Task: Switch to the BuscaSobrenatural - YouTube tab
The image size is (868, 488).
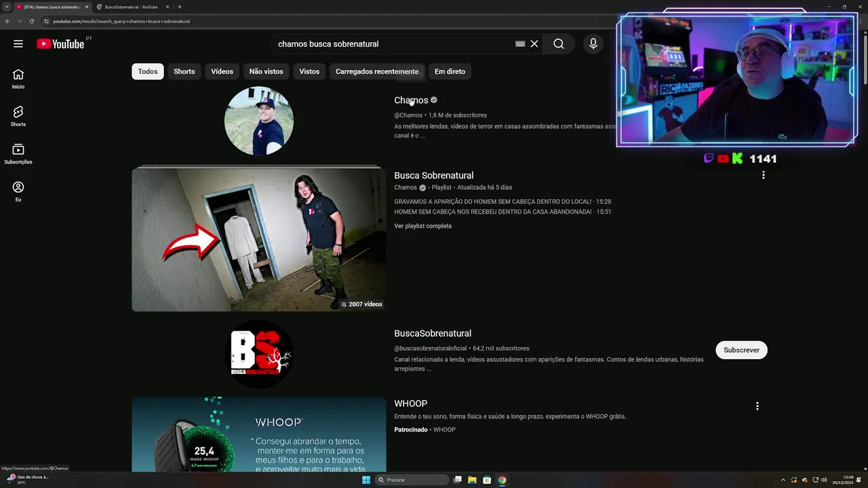Action: [x=132, y=7]
